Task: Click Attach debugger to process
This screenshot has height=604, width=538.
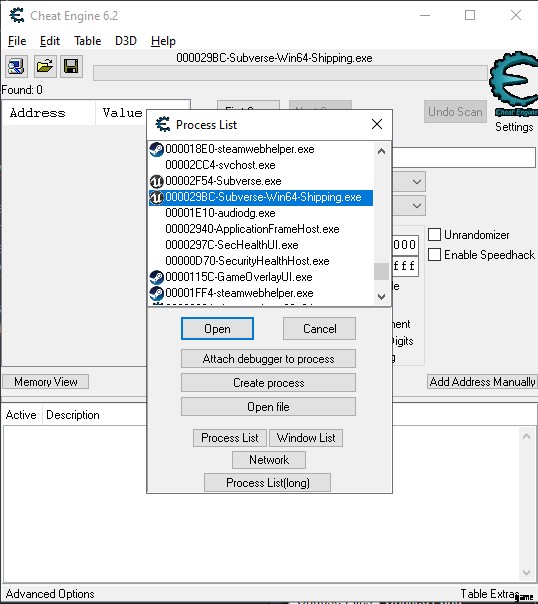Action: pyautogui.click(x=268, y=359)
